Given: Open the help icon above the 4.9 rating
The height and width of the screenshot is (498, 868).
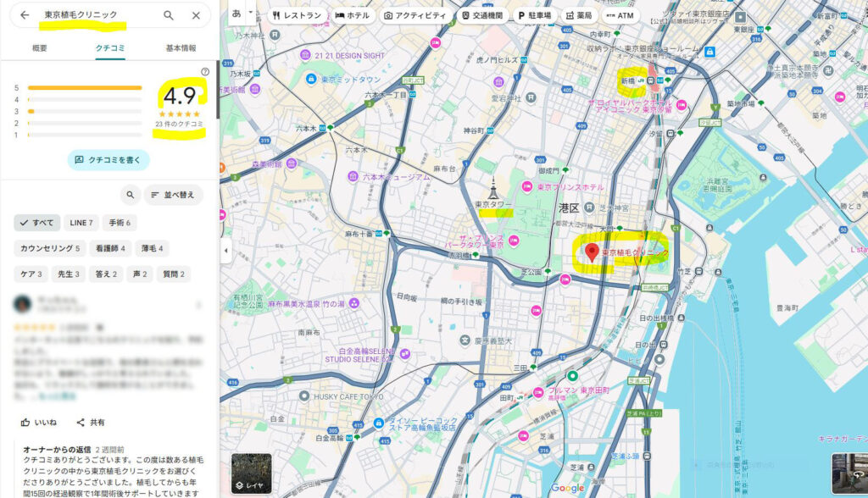Looking at the screenshot, I should click(x=205, y=72).
